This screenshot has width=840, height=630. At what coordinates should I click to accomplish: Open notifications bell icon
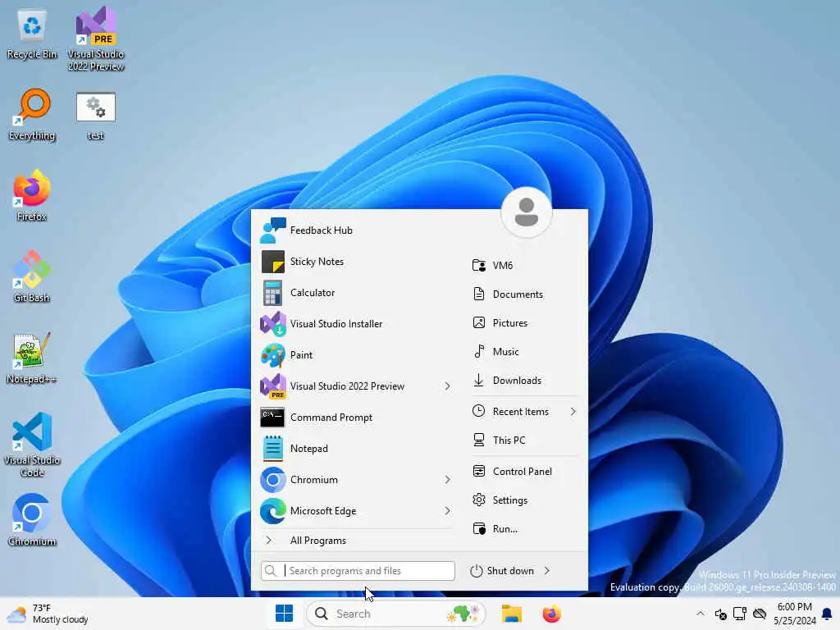coord(827,614)
